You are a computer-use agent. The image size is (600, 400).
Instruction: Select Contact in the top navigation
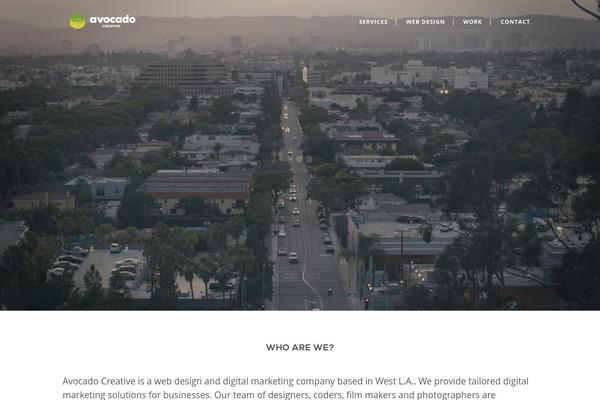coord(515,22)
